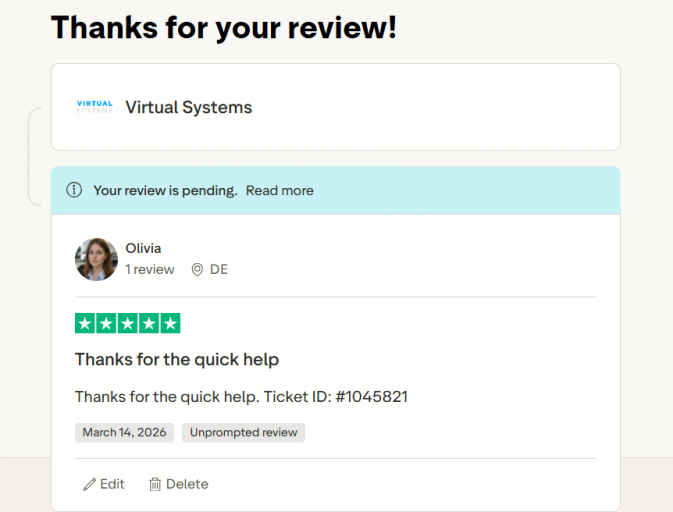673x512 pixels.
Task: Click the five-star rating graphic
Action: point(127,323)
